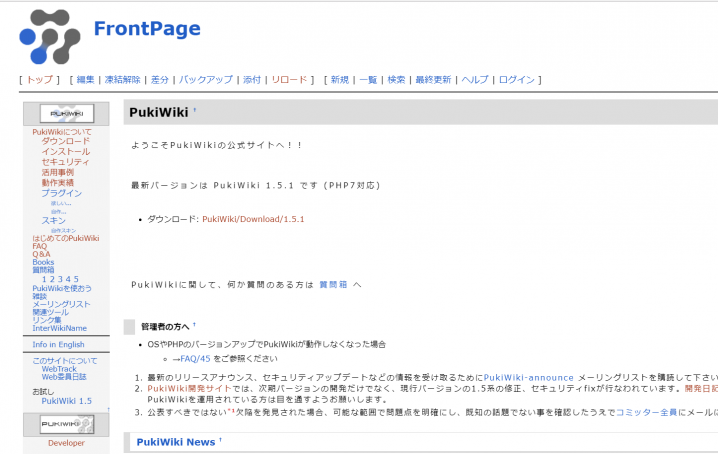Image resolution: width=718 pixels, height=454 pixels.
Task: Open スキン in the sidebar
Action: [x=54, y=221]
